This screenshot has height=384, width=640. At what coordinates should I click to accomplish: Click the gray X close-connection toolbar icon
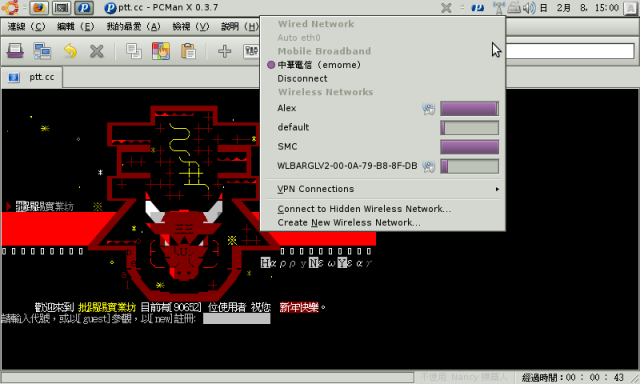coord(97,51)
